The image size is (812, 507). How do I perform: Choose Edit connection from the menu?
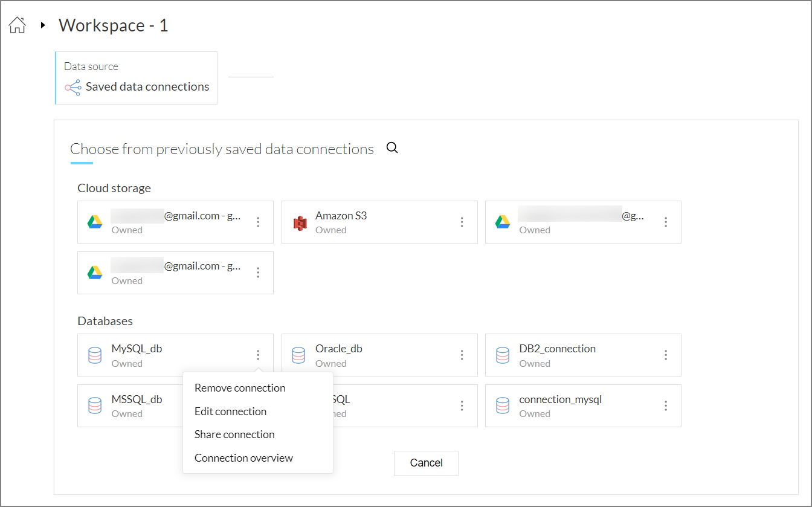230,412
